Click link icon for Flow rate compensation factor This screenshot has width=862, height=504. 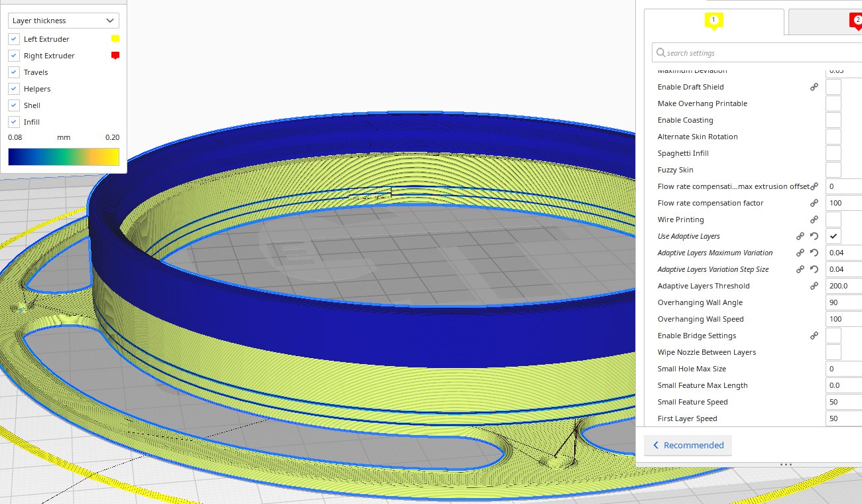coord(814,203)
